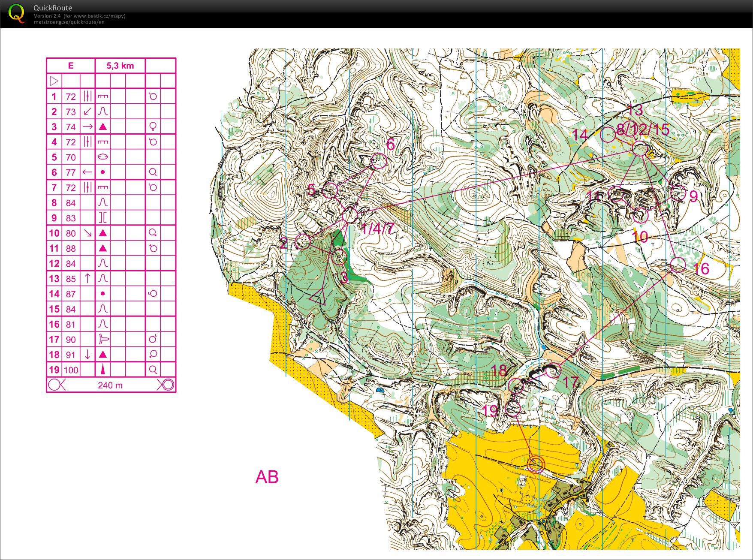Screen dimensions: 753x560
Task: Open the matstroeng.se/quickroute/en link
Action: (69, 22)
